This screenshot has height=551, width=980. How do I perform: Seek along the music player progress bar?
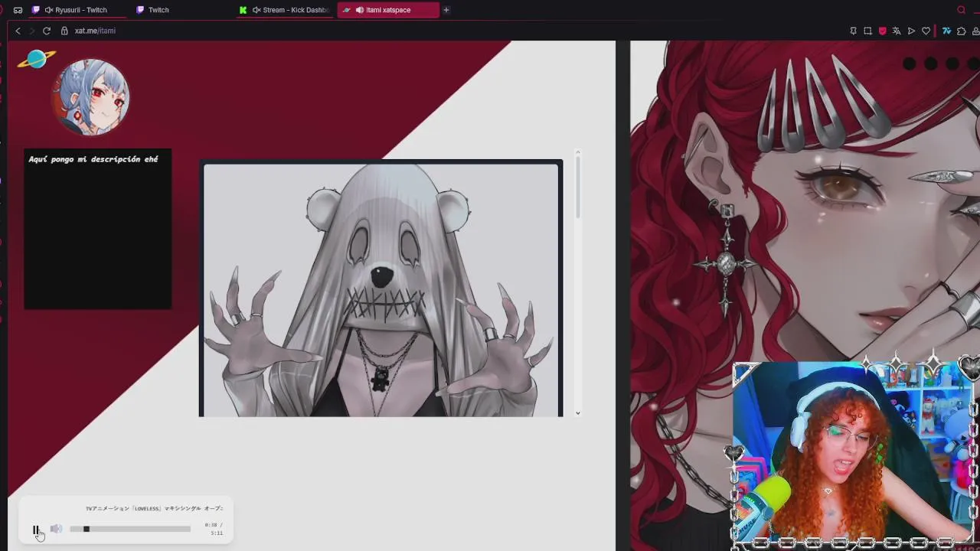pyautogui.click(x=130, y=529)
